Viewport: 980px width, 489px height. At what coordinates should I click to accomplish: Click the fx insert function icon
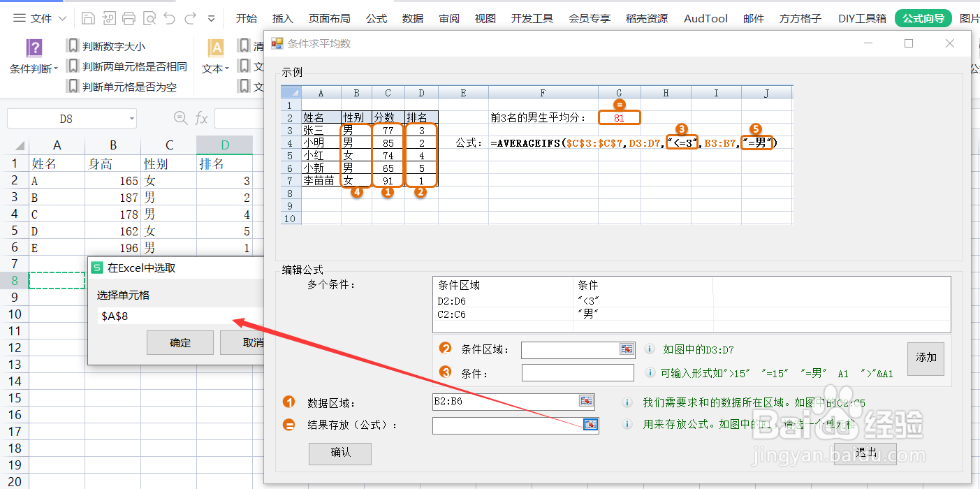coord(200,118)
